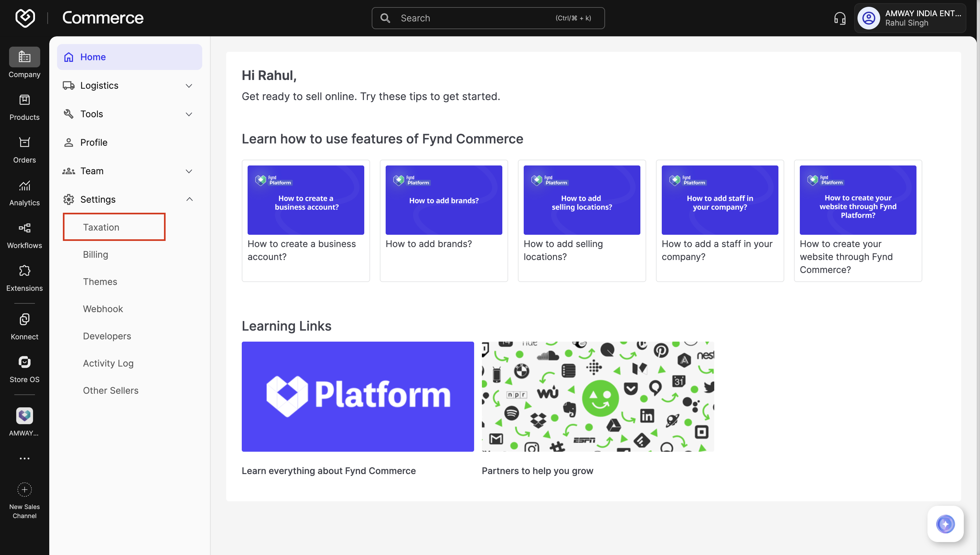Open Themes under Settings
Viewport: 980px width, 555px height.
tap(100, 281)
